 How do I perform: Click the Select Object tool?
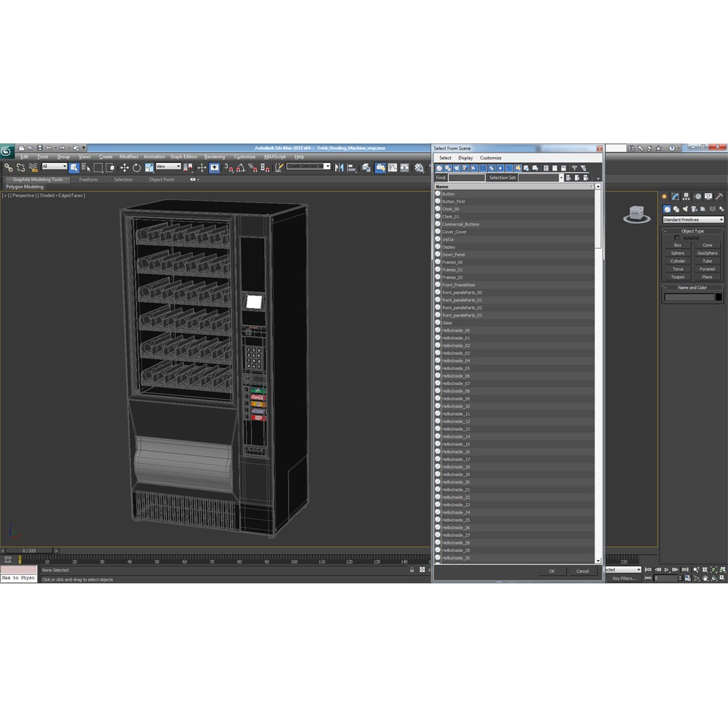point(74,168)
